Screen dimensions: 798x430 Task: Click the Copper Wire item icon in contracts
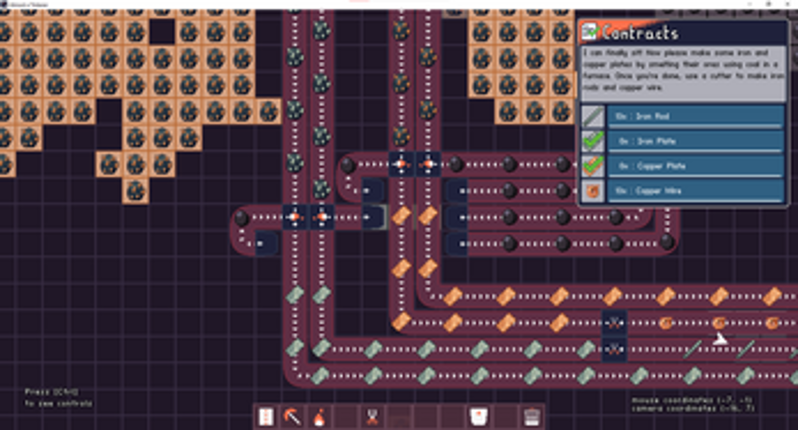593,191
